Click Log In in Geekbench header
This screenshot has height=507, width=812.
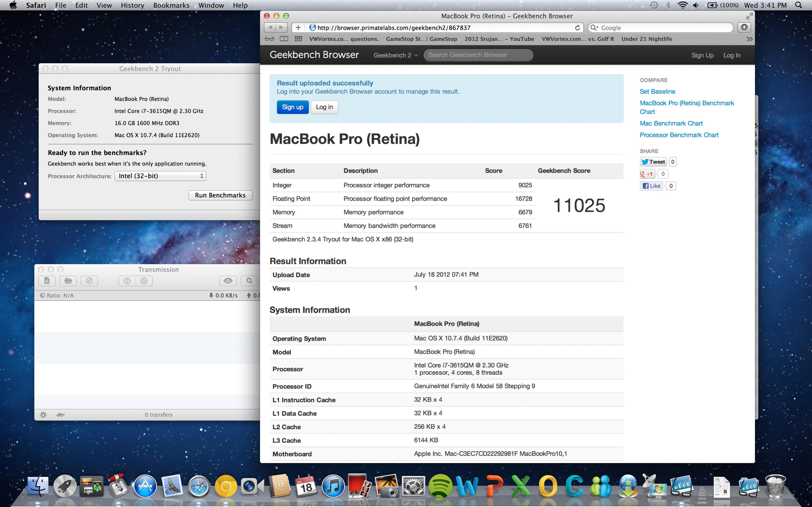[732, 55]
